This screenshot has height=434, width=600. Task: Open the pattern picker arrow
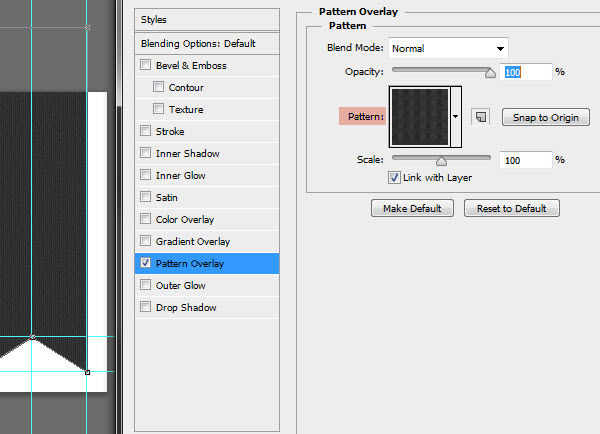456,116
